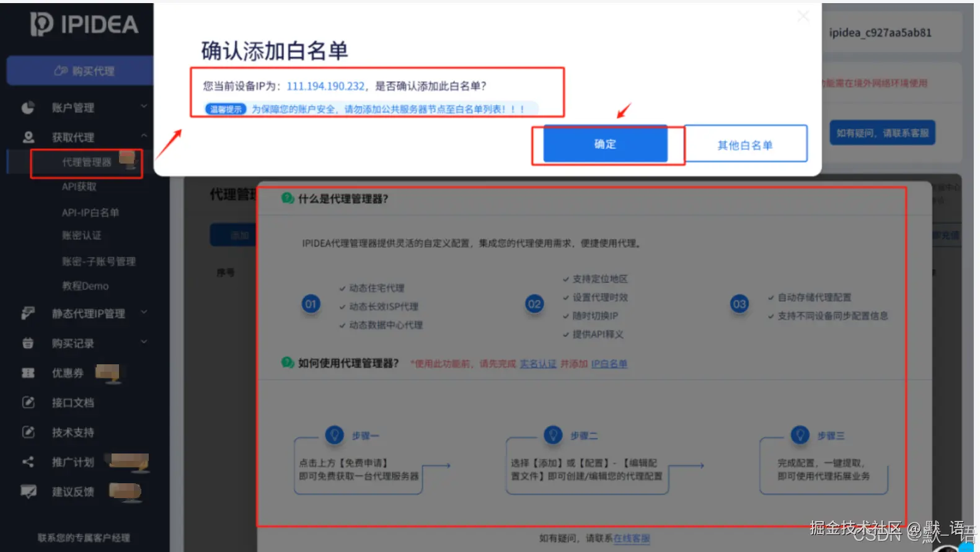Viewport: 980px width, 552px height.
Task: Click 动态住宅代理 feature text
Action: coord(376,288)
